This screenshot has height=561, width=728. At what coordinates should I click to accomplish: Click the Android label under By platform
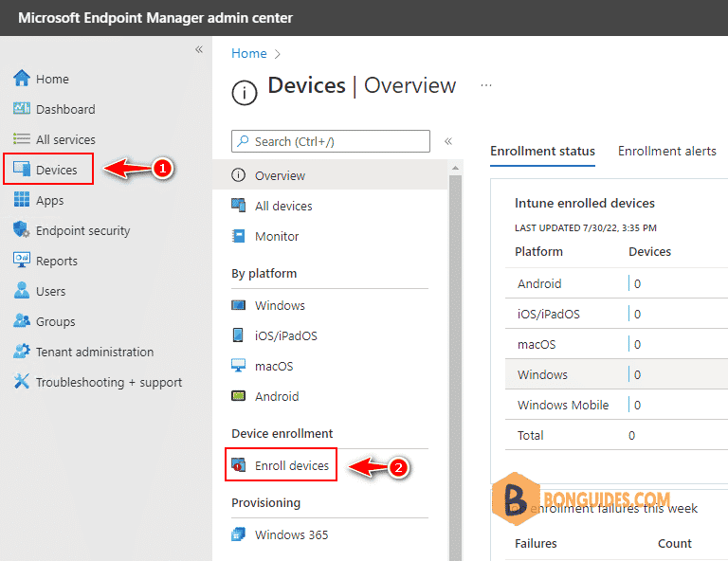[x=277, y=396]
